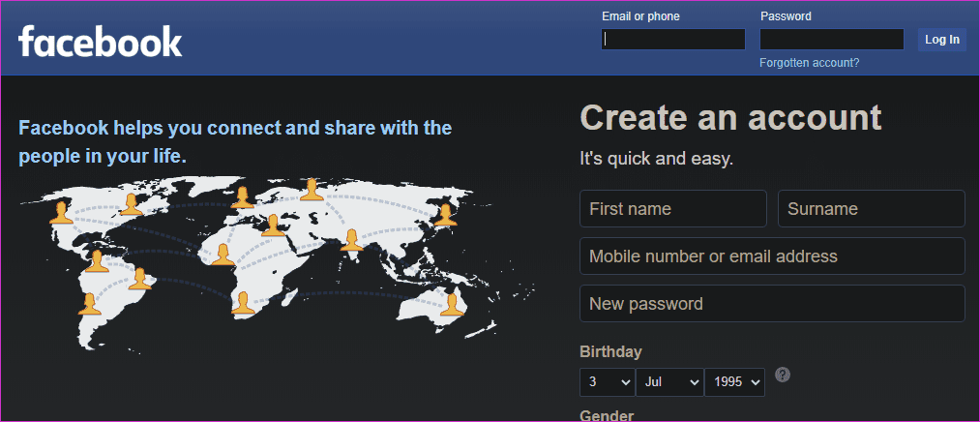
Task: Click the New password field
Action: (x=773, y=304)
